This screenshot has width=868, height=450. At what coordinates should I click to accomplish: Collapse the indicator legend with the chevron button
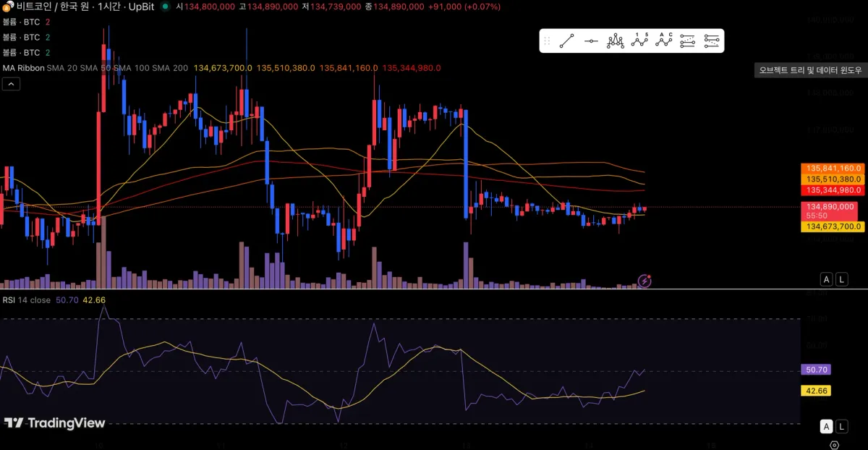(x=12, y=84)
